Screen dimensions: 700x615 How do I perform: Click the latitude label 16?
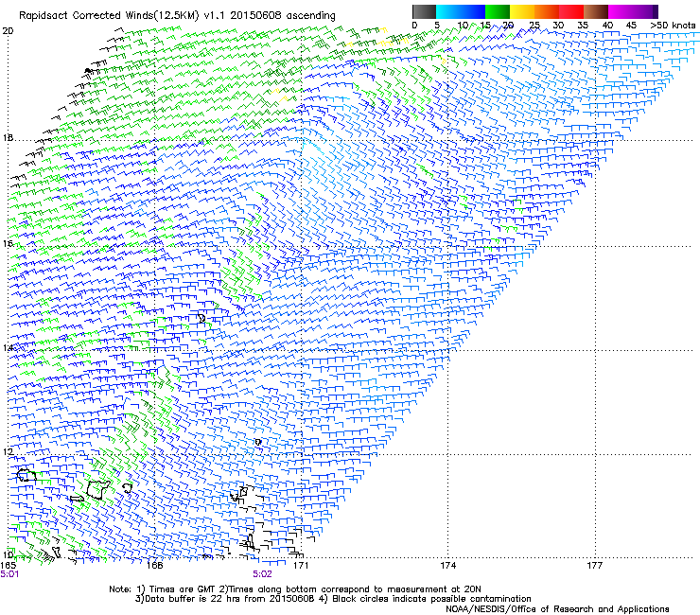(8, 243)
